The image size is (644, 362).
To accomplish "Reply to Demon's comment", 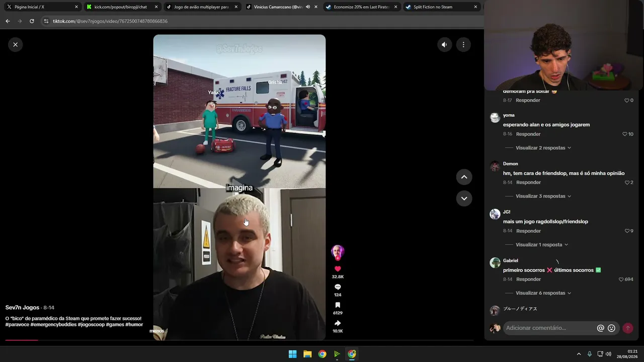I will point(528,183).
